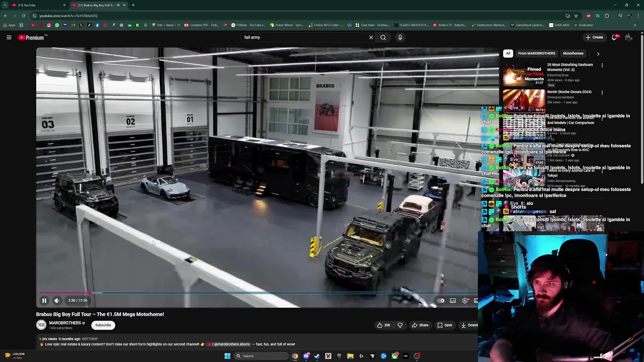The height and width of the screenshot is (362, 644).
Task: Open the notifications bell
Action: click(x=614, y=37)
